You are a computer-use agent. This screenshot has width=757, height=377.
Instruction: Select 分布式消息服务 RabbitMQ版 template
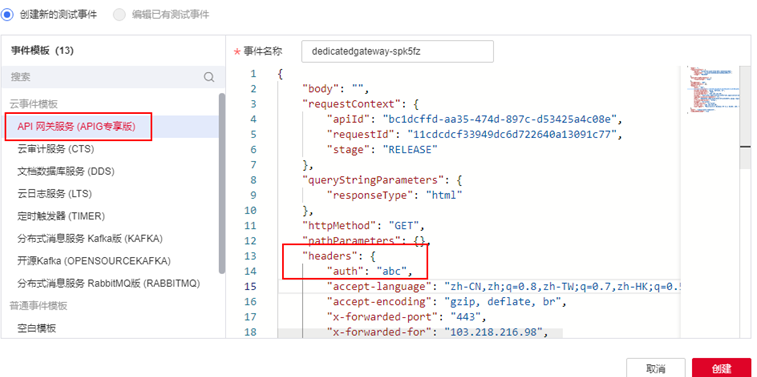coord(109,283)
